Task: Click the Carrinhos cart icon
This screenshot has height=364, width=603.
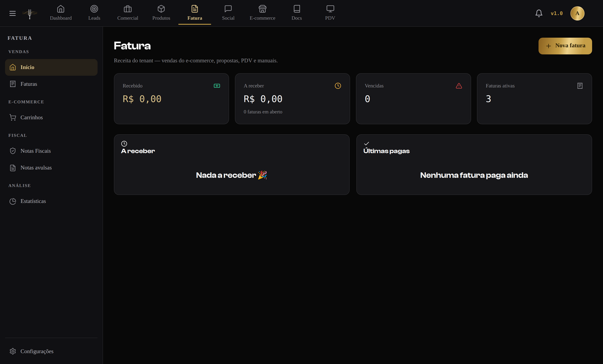Action: coord(13,117)
